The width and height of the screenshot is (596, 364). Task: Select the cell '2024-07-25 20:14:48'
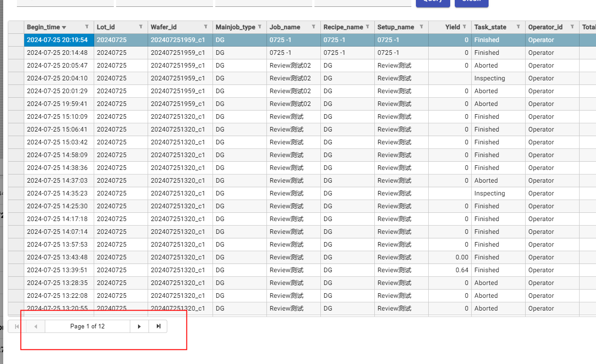(59, 53)
